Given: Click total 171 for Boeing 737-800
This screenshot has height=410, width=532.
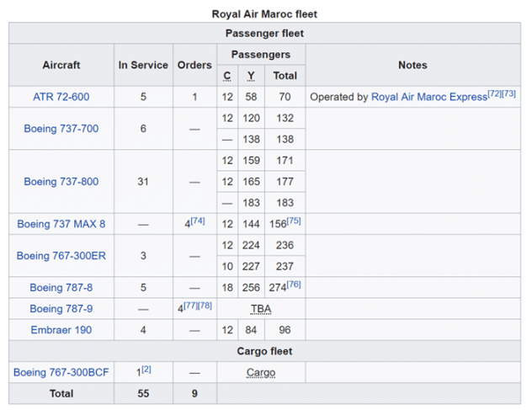Looking at the screenshot, I should point(285,160).
